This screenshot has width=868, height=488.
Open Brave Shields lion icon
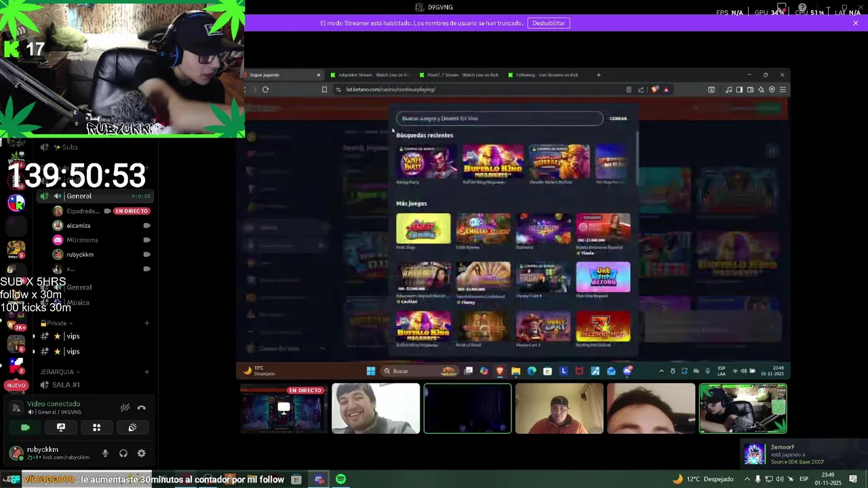click(x=654, y=89)
